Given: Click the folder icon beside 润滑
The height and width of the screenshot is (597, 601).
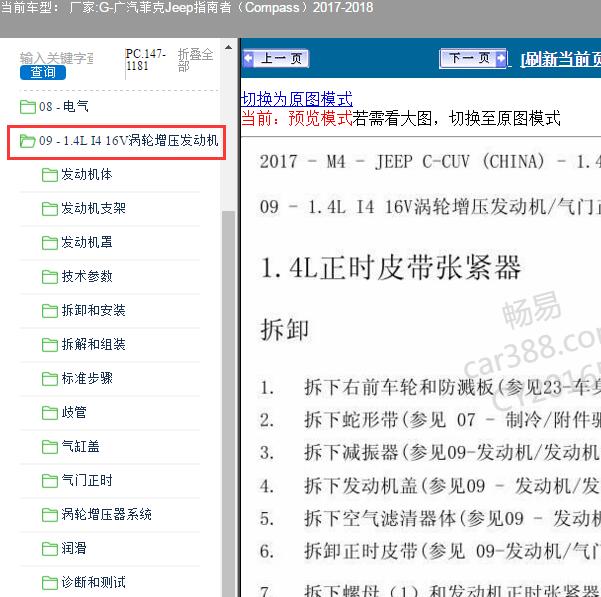Looking at the screenshot, I should [x=50, y=548].
